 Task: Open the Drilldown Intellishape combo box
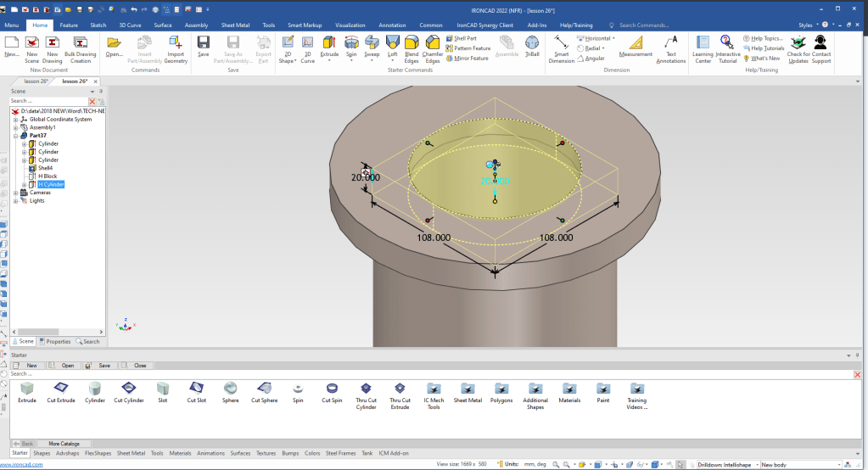click(x=726, y=465)
